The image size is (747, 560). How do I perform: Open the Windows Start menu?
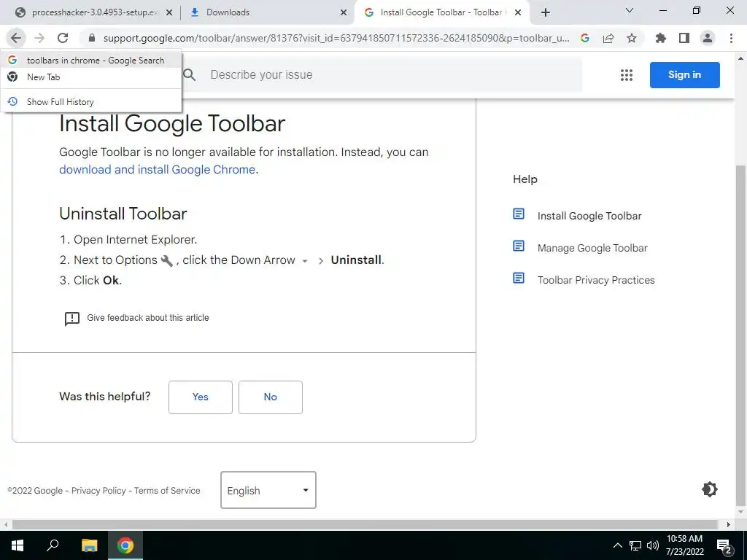[18, 545]
